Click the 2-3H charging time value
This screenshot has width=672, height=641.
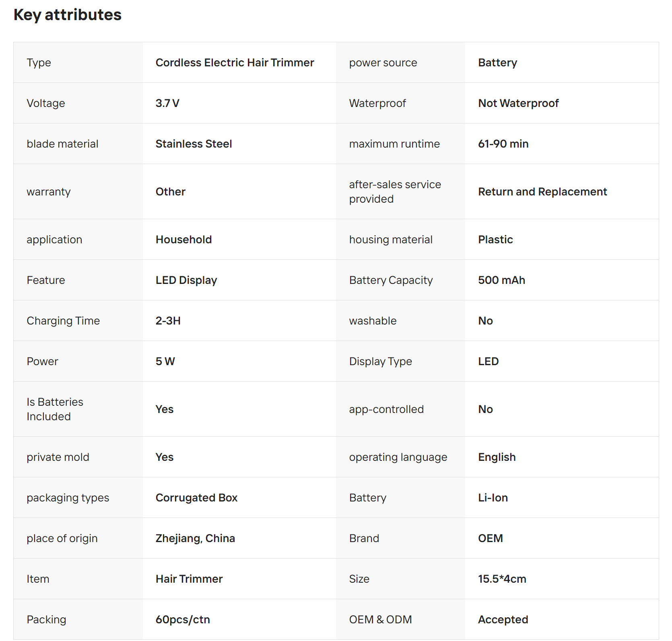point(168,321)
